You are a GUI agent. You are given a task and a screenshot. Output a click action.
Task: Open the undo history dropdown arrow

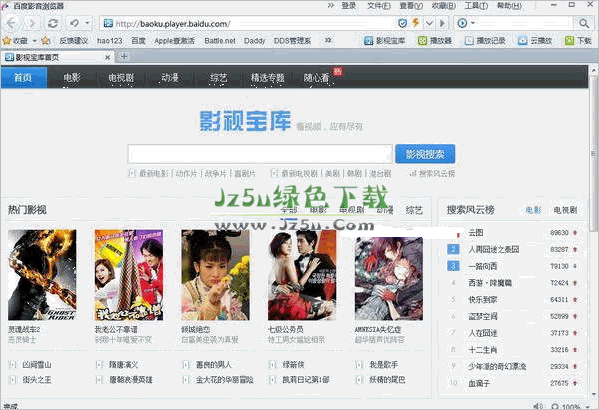(x=87, y=23)
